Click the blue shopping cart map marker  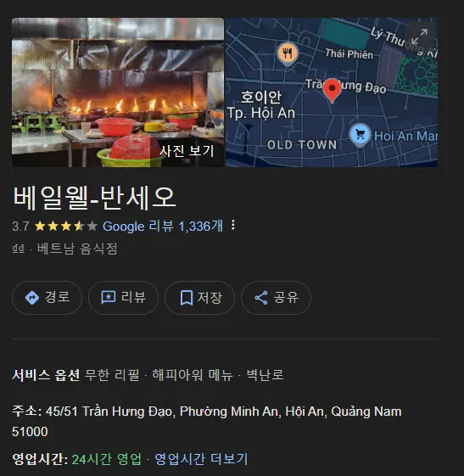tap(360, 135)
